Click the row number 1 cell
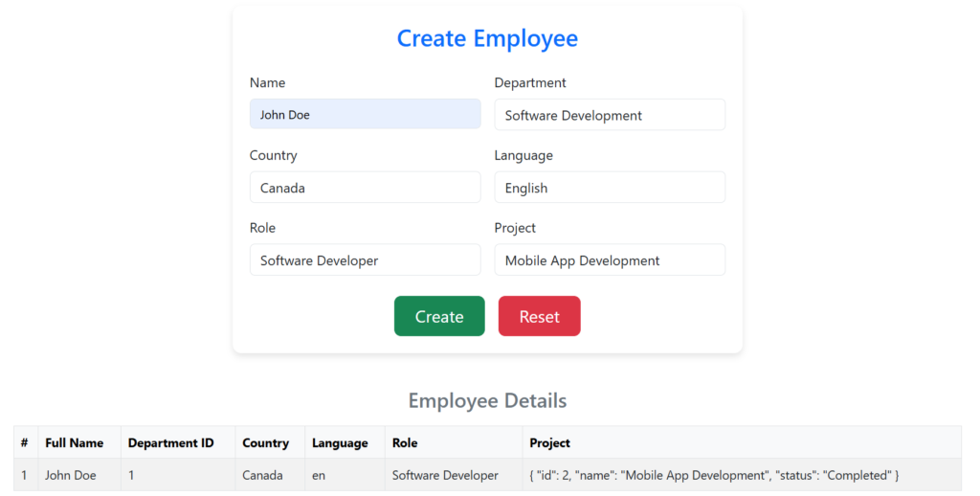Image resolution: width=980 pixels, height=496 pixels. pyautogui.click(x=26, y=475)
